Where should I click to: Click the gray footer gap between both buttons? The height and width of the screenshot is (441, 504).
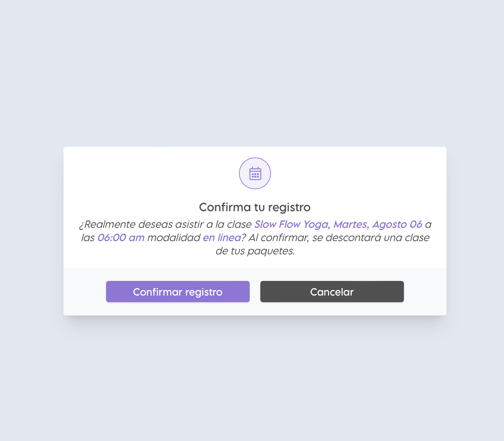pyautogui.click(x=255, y=292)
